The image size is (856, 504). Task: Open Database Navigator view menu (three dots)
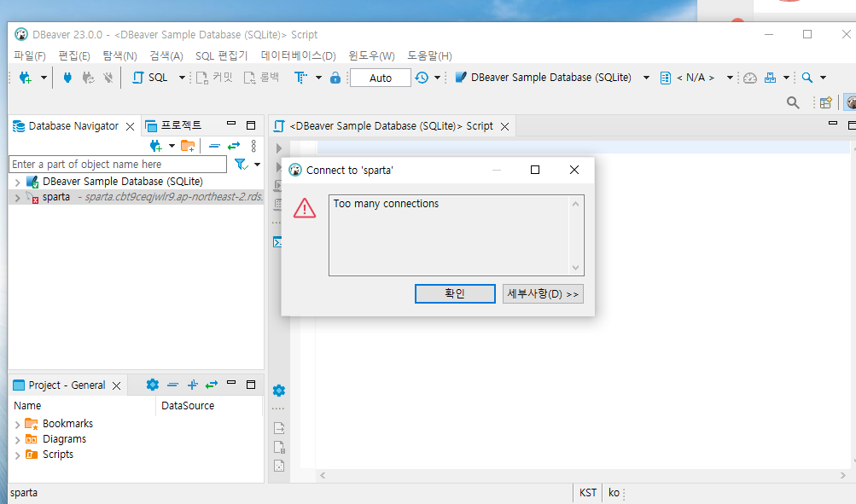253,146
